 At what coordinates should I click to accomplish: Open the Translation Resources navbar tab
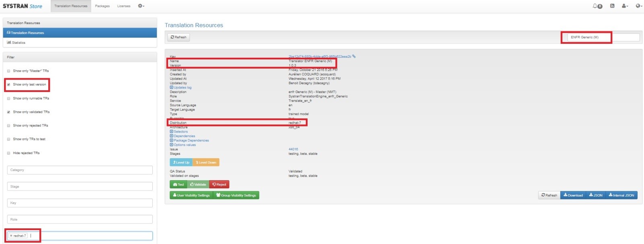(x=71, y=6)
